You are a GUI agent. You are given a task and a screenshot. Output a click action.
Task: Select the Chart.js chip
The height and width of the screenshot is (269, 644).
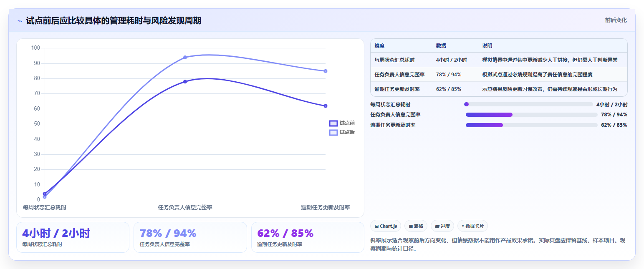click(385, 226)
